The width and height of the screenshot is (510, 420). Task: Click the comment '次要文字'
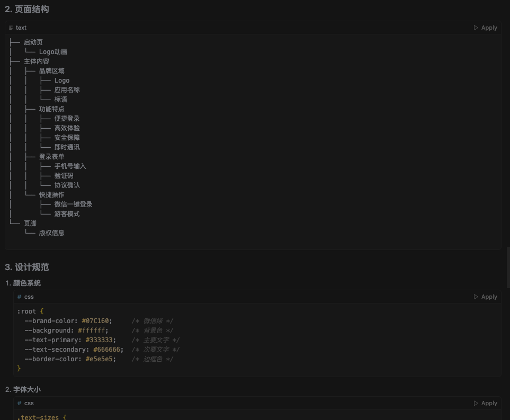[156, 350]
